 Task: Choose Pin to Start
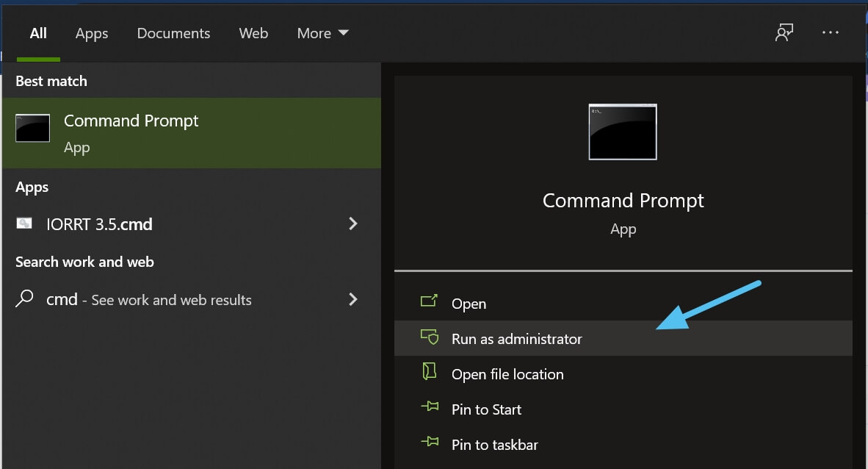(x=623, y=409)
